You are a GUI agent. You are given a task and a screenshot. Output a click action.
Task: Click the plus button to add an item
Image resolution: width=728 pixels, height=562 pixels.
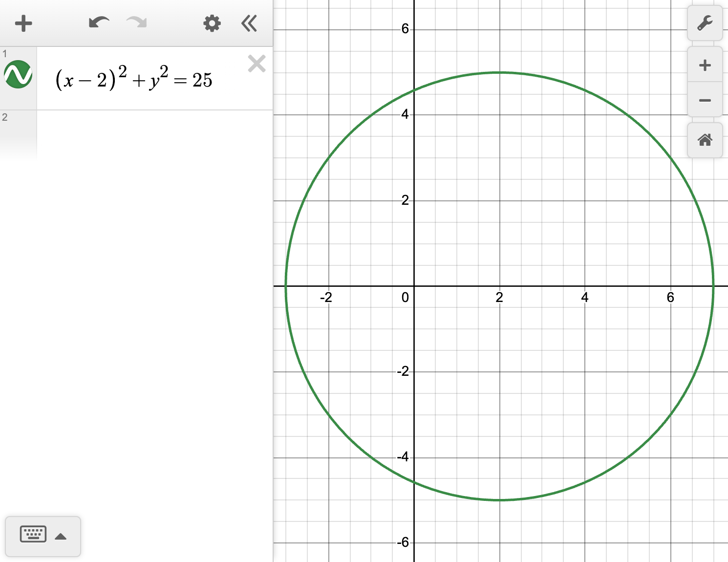coord(23,23)
